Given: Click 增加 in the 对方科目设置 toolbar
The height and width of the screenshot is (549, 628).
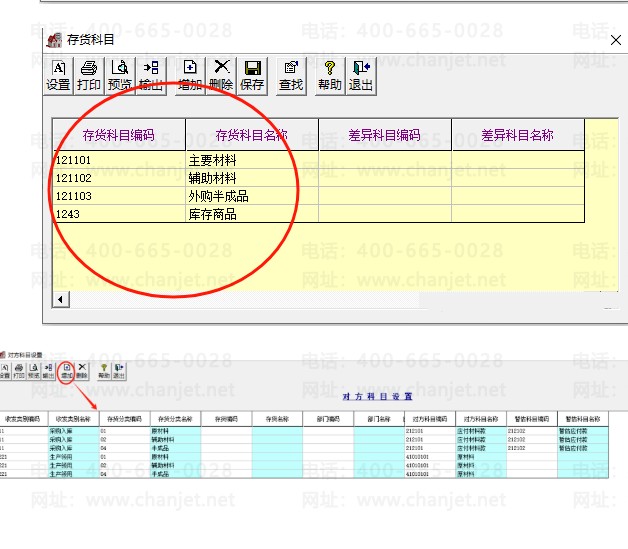Looking at the screenshot, I should [67, 371].
